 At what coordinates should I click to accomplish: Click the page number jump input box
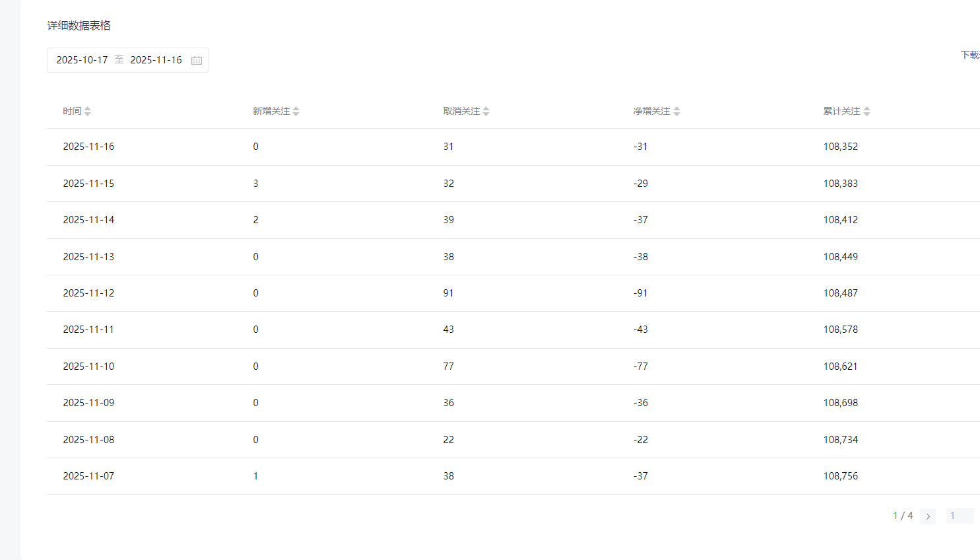[960, 516]
